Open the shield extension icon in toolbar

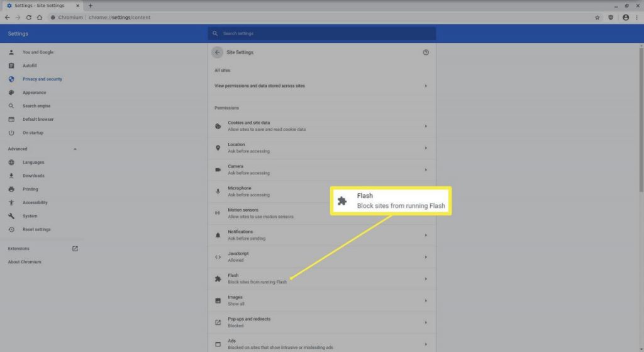pyautogui.click(x=611, y=17)
